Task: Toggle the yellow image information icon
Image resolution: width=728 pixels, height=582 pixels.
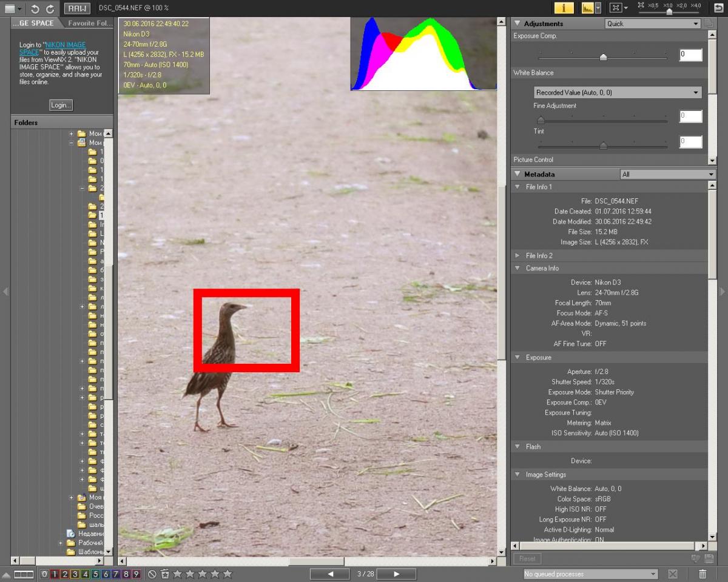Action: pyautogui.click(x=564, y=8)
